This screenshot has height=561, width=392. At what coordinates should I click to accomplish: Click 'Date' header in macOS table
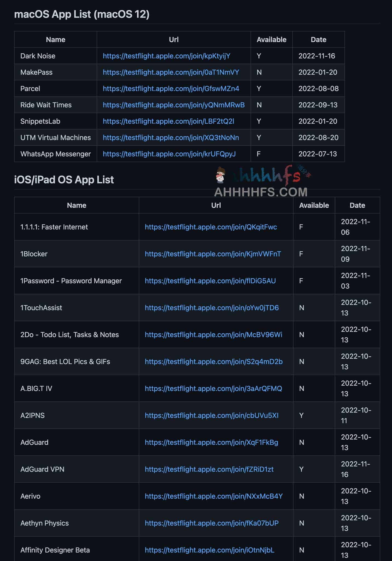point(318,39)
